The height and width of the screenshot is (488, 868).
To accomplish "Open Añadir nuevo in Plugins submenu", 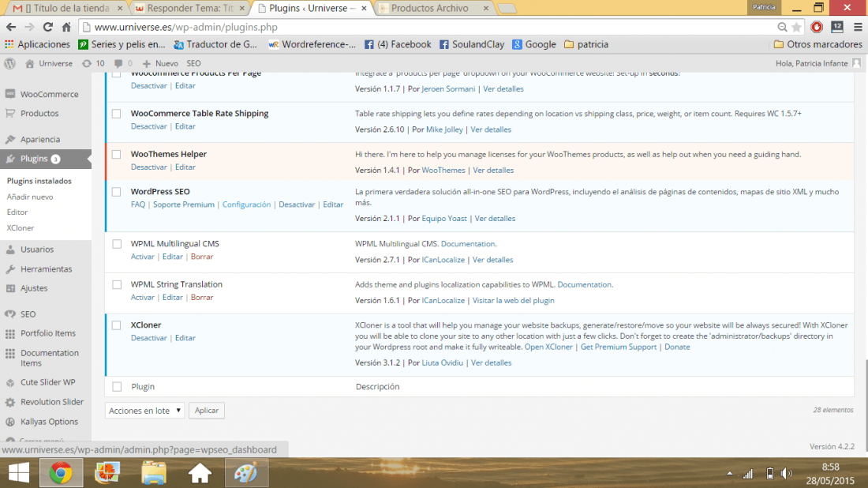I will click(x=30, y=197).
